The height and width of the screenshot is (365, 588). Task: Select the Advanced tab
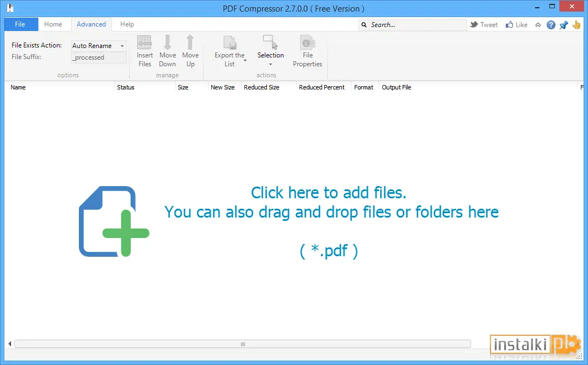point(91,24)
